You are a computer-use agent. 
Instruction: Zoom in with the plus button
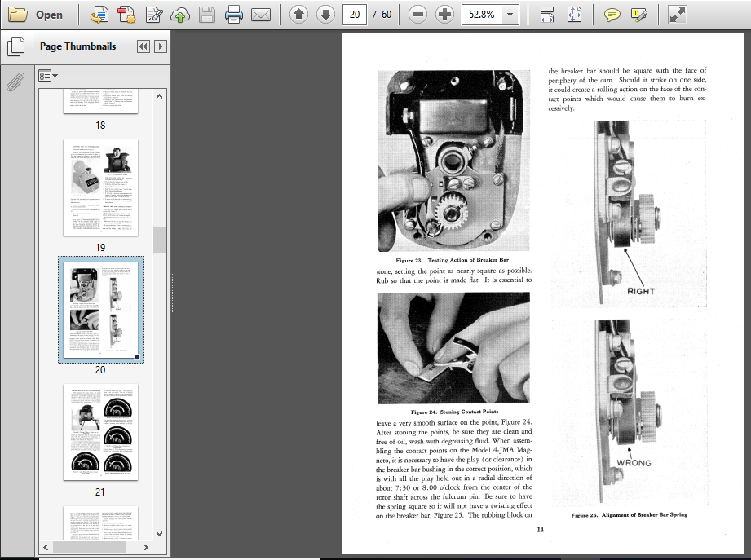(x=444, y=15)
